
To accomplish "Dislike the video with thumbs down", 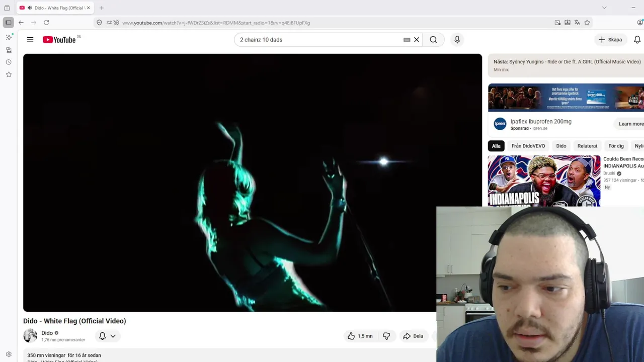I will [386, 336].
